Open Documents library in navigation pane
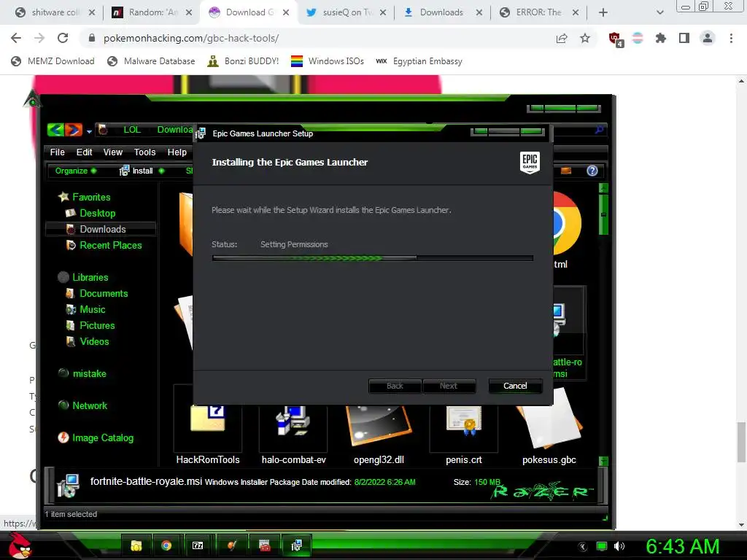Viewport: 747px width, 560px height. tap(96, 293)
